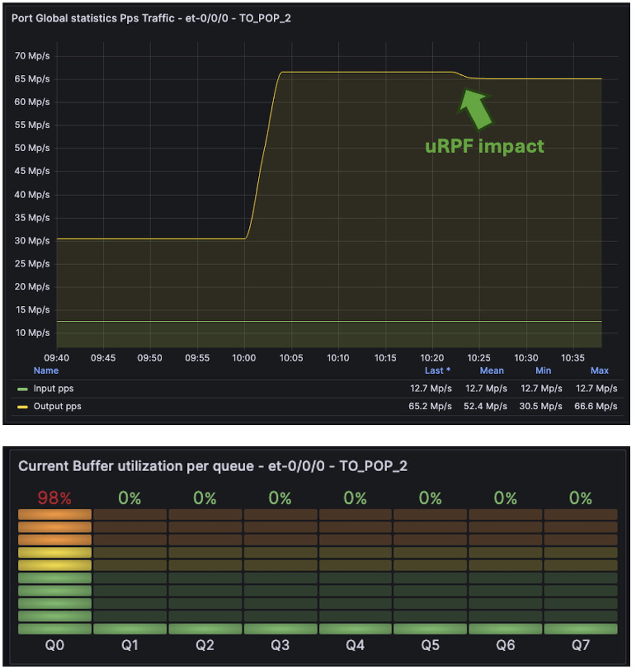
Task: Click the Q3 buffer utilization gauge
Action: pos(281,571)
